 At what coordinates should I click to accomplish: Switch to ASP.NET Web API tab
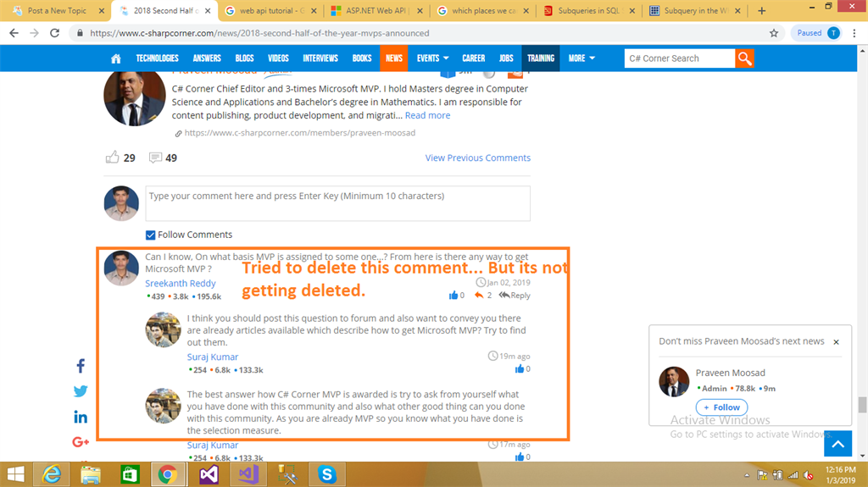(x=376, y=10)
